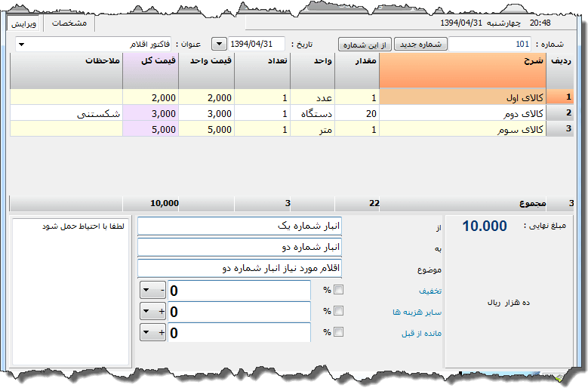This screenshot has width=588, height=388.
Task: Select the کالای دوم description cell
Action: [463, 112]
